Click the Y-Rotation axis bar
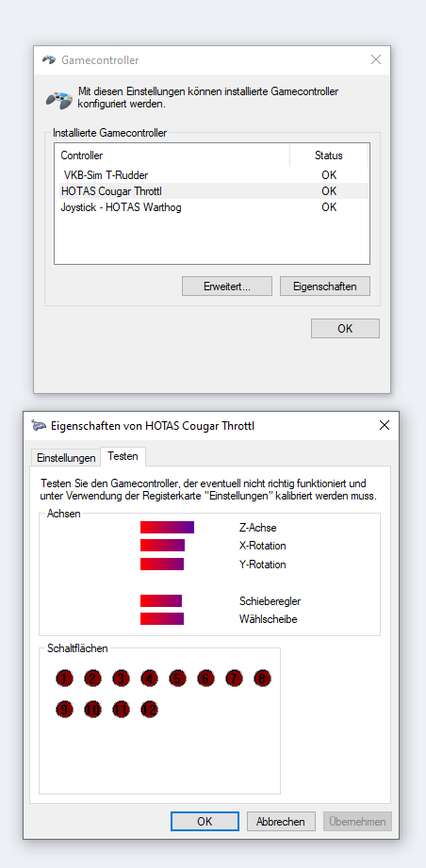 162,565
